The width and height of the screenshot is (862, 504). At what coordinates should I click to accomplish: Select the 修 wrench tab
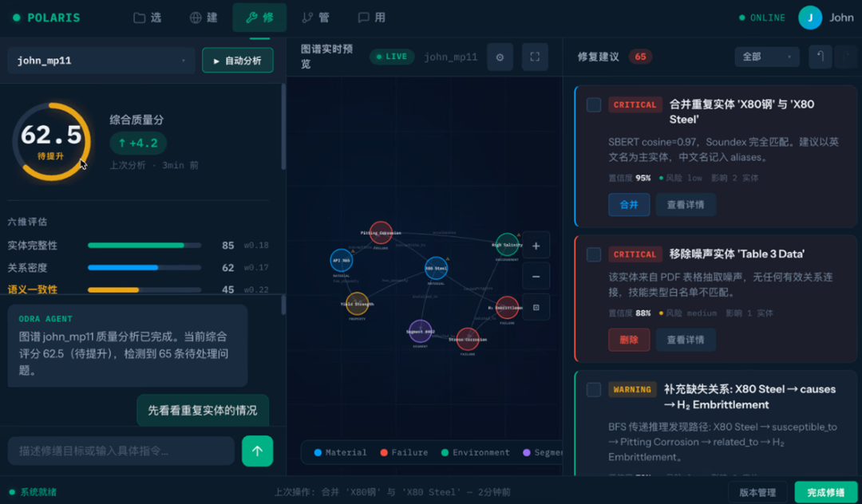(259, 18)
